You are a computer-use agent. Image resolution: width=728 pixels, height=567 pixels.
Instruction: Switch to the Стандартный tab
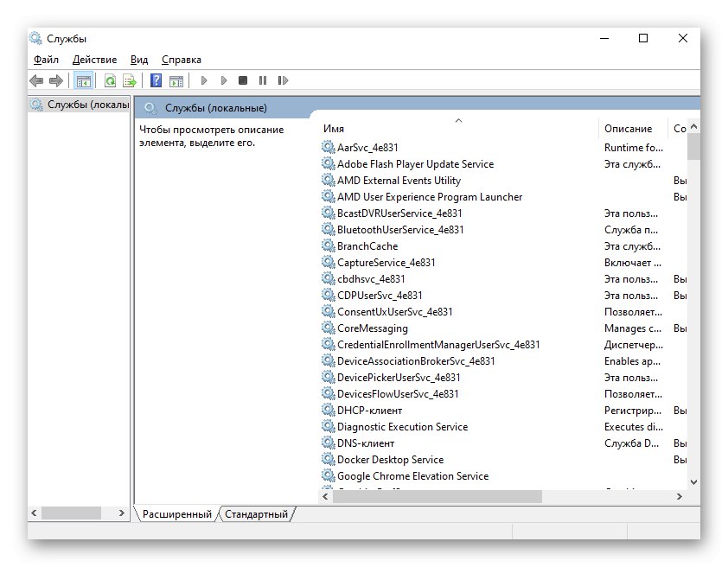257,513
